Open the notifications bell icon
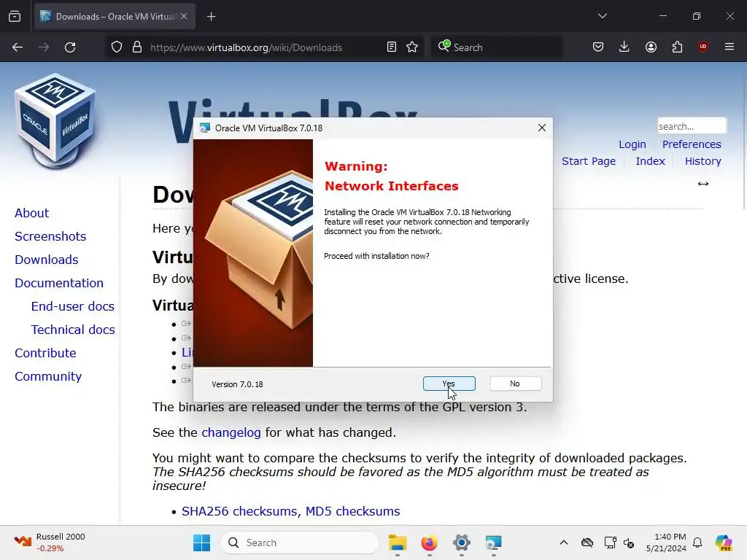 (x=697, y=542)
